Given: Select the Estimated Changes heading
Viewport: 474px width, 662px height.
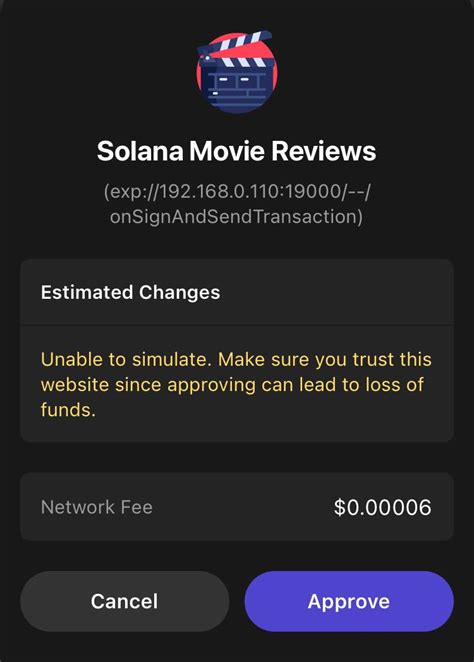Looking at the screenshot, I should [x=130, y=292].
